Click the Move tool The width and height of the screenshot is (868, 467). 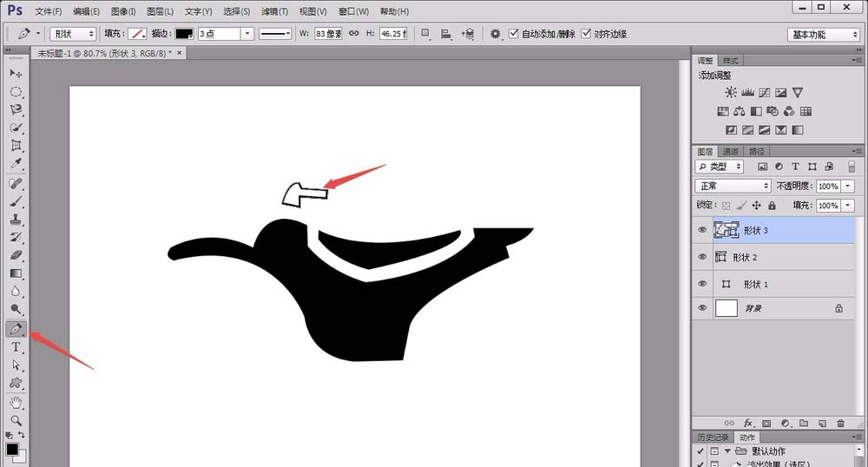(16, 74)
